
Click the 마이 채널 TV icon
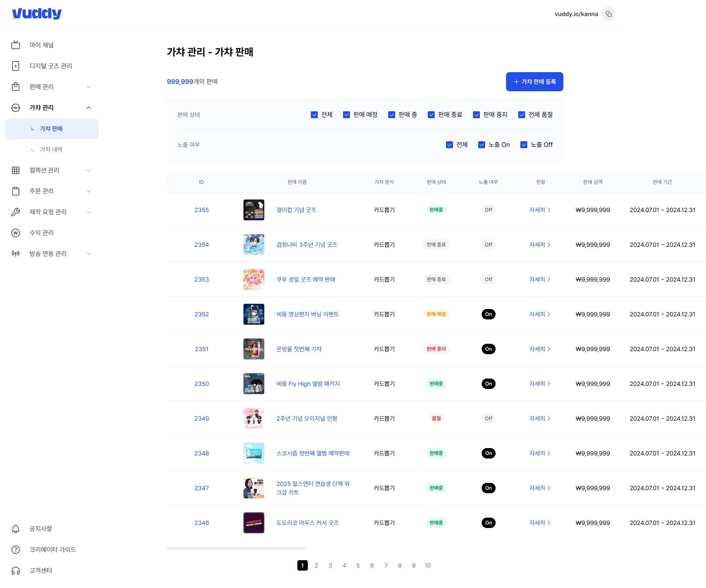16,45
